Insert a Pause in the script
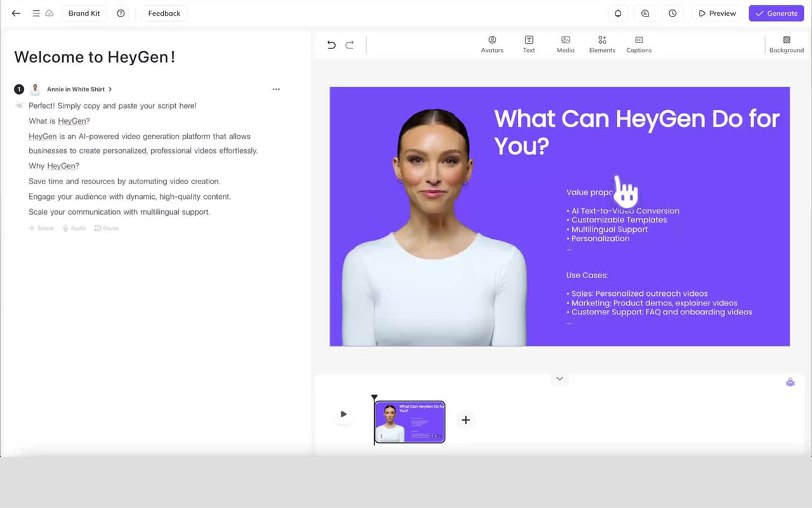Screen dimensions: 812x508 (x=106, y=228)
